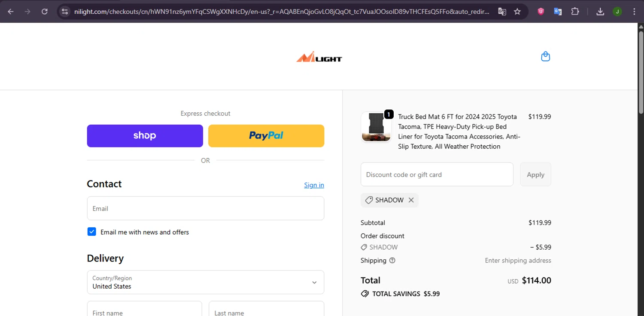Click the Delivery heading

(x=105, y=258)
